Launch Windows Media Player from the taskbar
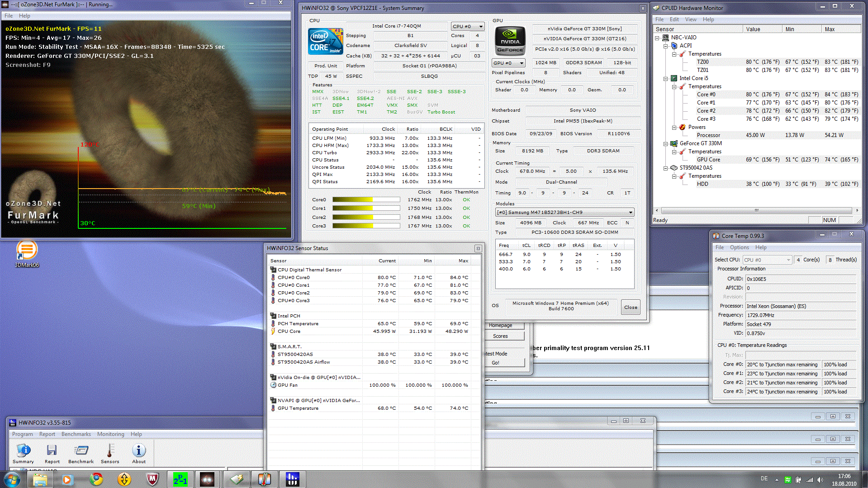 pyautogui.click(x=68, y=479)
